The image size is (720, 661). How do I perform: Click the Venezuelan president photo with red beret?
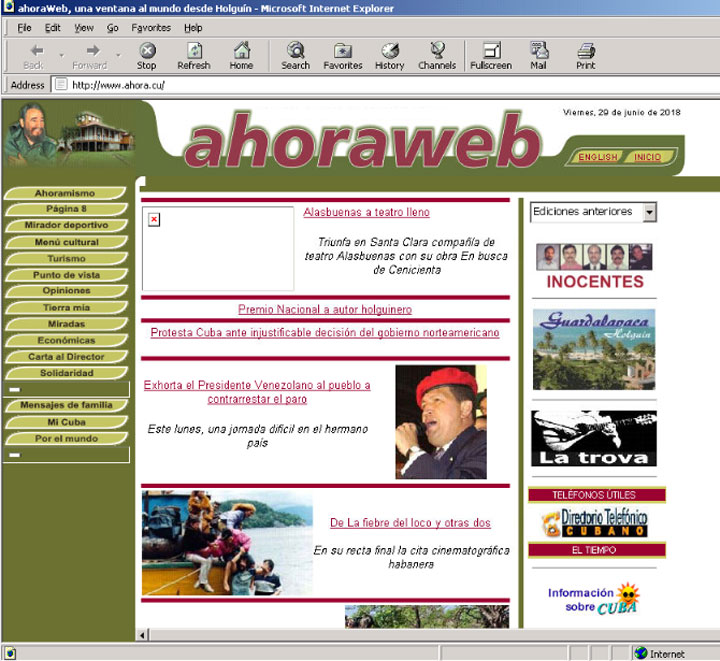click(441, 422)
